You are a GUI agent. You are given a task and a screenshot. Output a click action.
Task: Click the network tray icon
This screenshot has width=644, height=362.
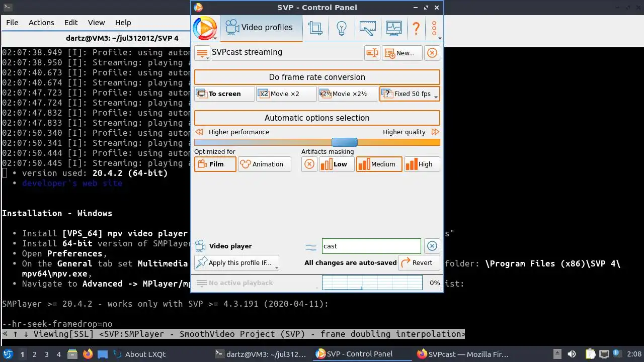click(x=604, y=354)
